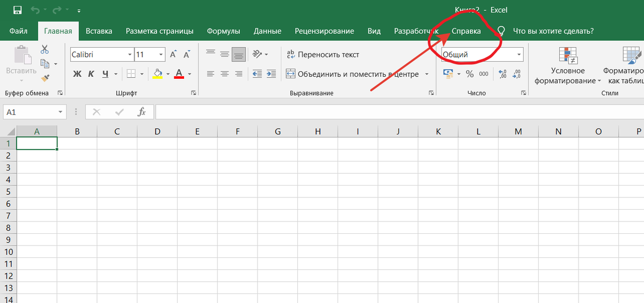Click the 'Что вы хотите сделать?' search box
Viewport: 644px width, 303px height.
click(553, 31)
